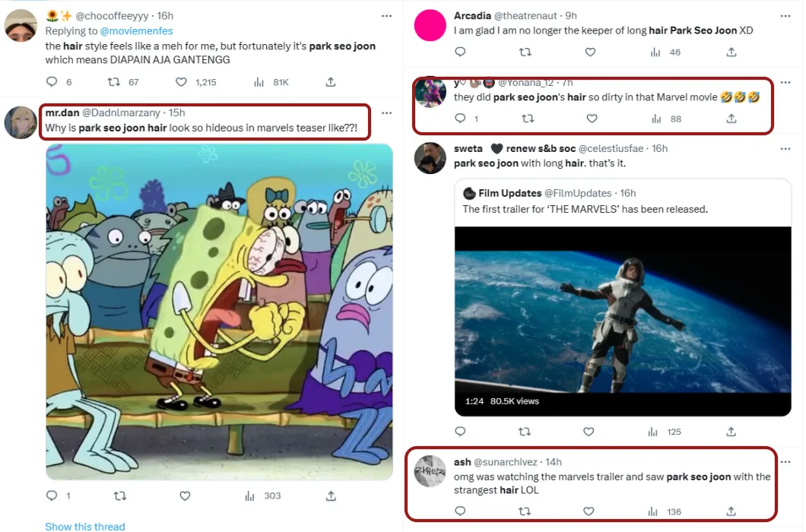Viewport: 806px width, 532px height.
Task: Open the Film Updates quoted tweet
Action: click(x=623, y=201)
